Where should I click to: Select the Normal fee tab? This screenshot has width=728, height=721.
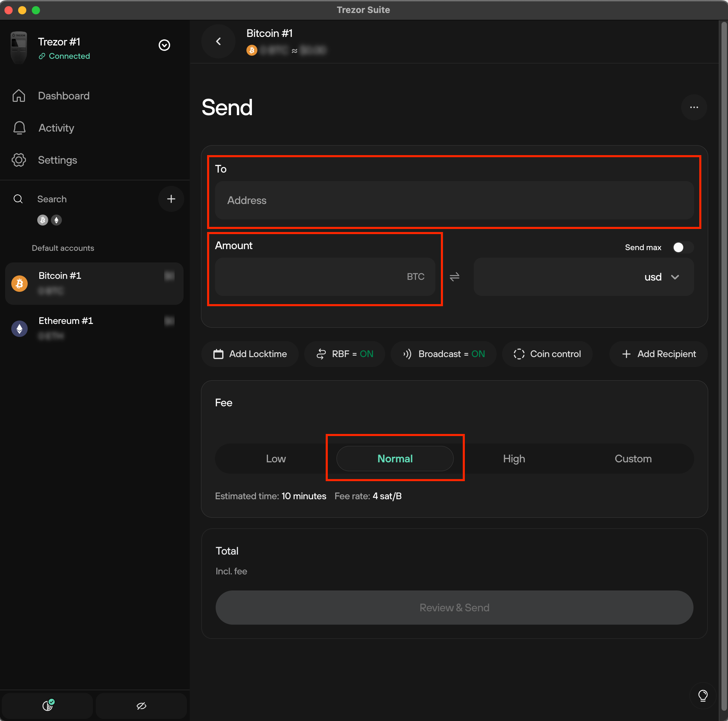click(395, 459)
